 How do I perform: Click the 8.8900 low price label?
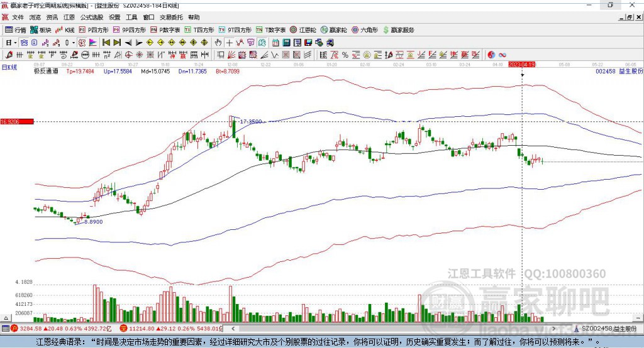94,222
